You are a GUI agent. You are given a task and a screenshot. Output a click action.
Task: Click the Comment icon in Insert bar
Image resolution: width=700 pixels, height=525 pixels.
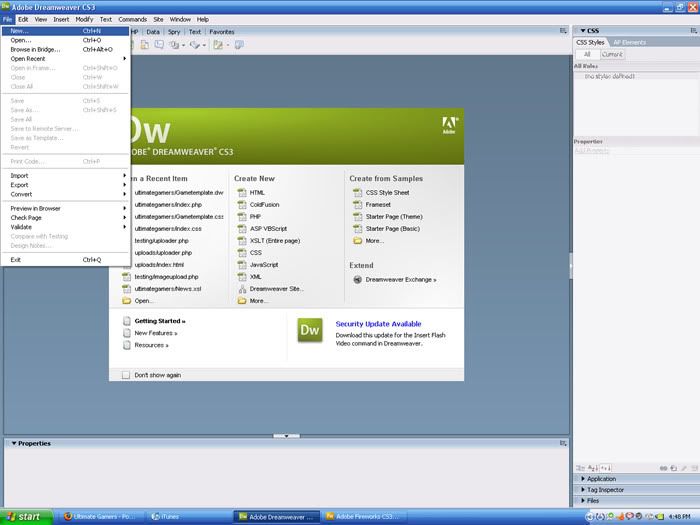point(159,45)
